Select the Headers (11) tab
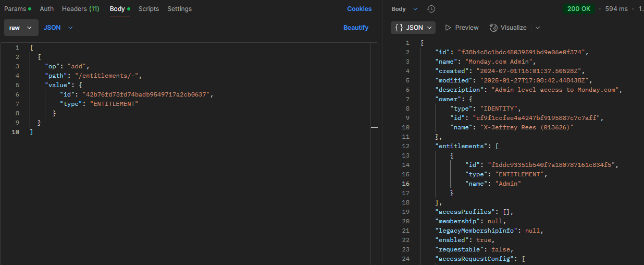Viewport: 644px width, 265px height. 80,9
